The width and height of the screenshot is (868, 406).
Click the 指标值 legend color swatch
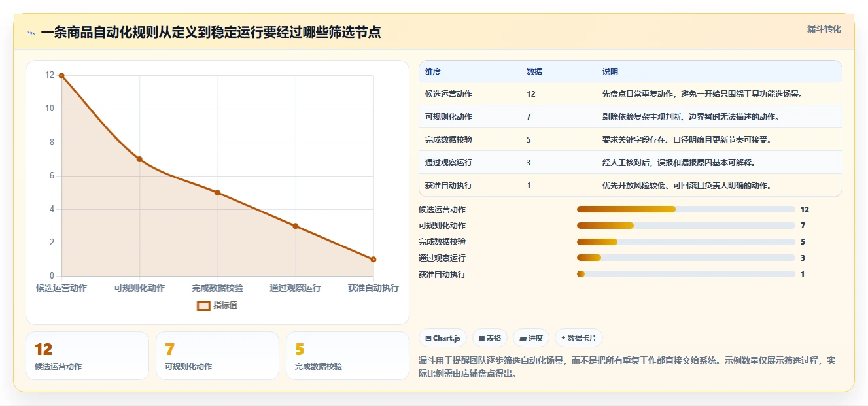(203, 305)
